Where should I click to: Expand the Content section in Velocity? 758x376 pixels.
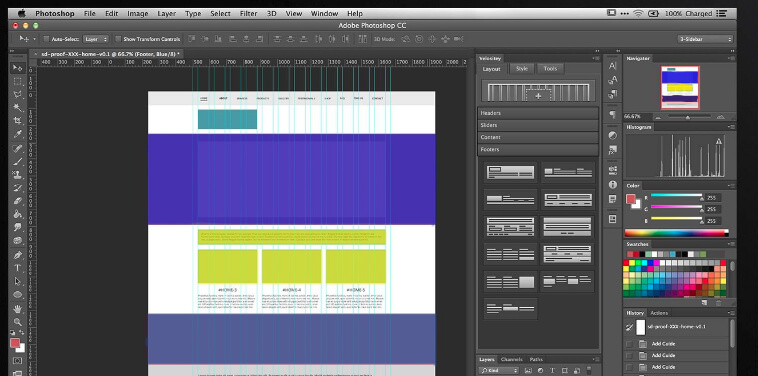(x=538, y=137)
